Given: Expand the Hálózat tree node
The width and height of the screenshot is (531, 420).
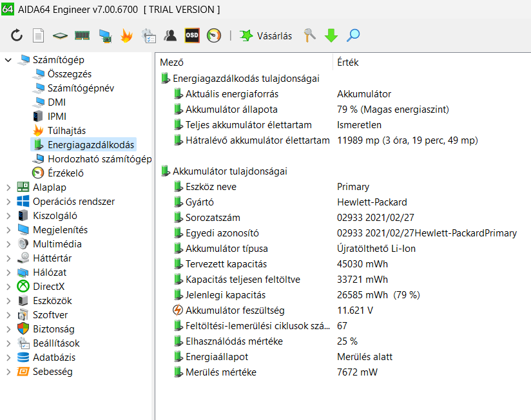Looking at the screenshot, I should (8, 272).
